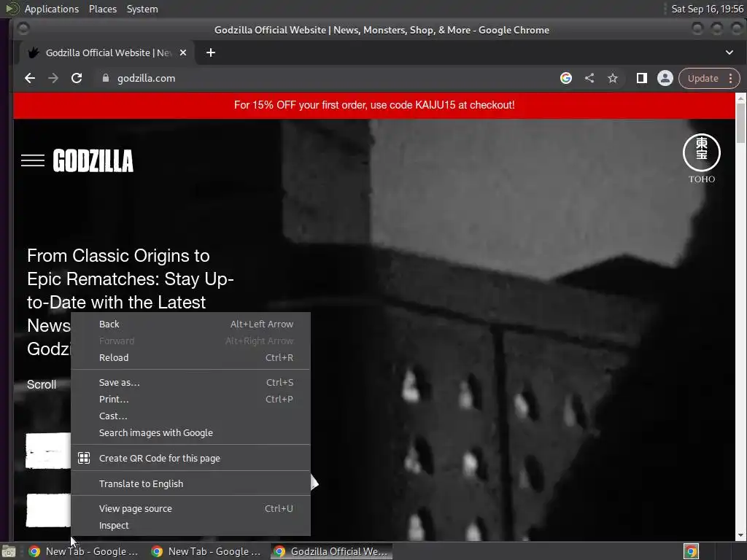The height and width of the screenshot is (560, 747).
Task: Bookmark this page with the star icon
Action: pyautogui.click(x=613, y=78)
